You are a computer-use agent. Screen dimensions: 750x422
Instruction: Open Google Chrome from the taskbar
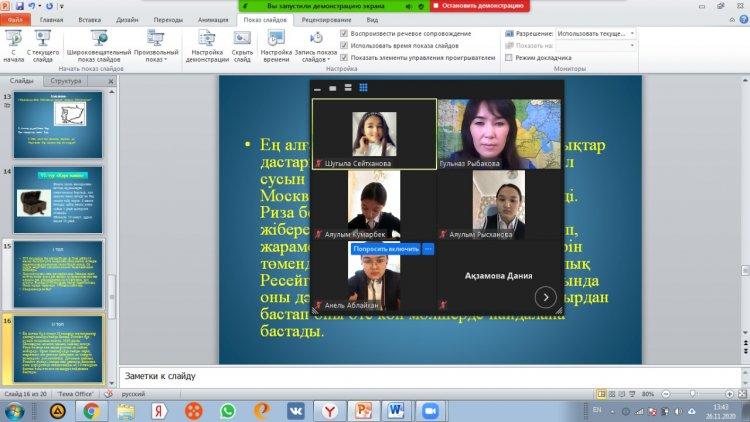point(91,410)
